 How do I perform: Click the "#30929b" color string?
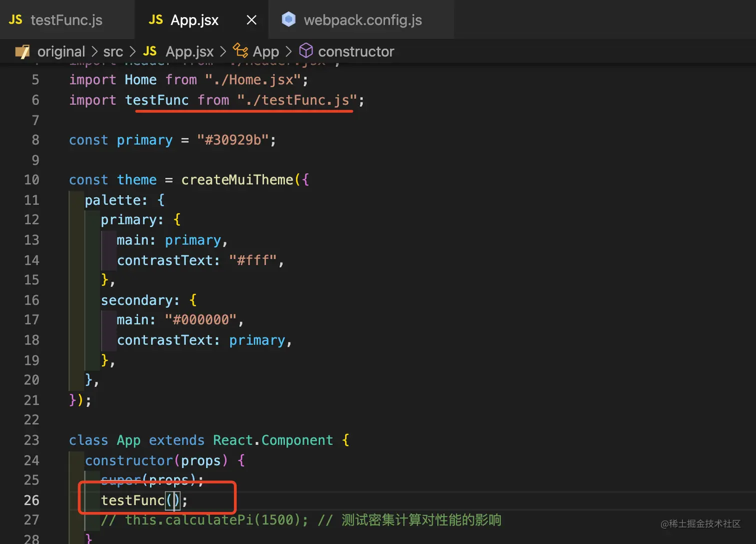233,140
